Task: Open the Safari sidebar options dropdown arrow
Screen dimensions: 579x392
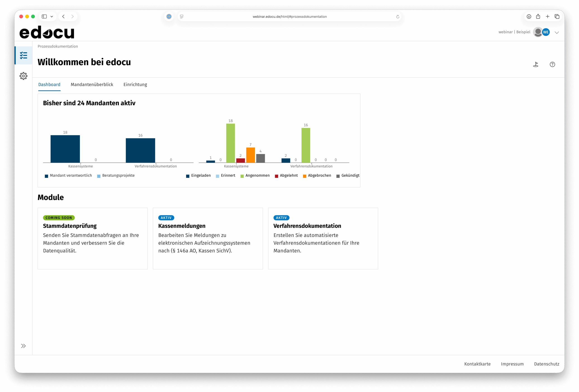Action: click(52, 16)
